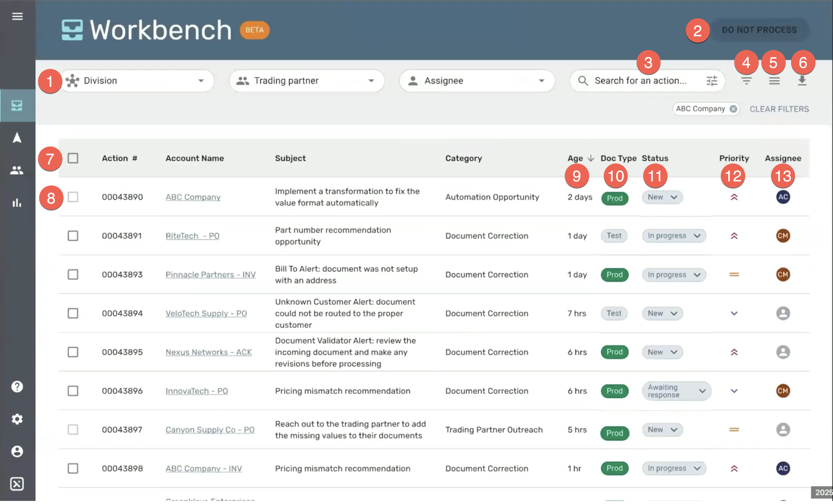The height and width of the screenshot is (504, 833).
Task: Open the Workbench inbox icon in sidebar
Action: tap(17, 106)
